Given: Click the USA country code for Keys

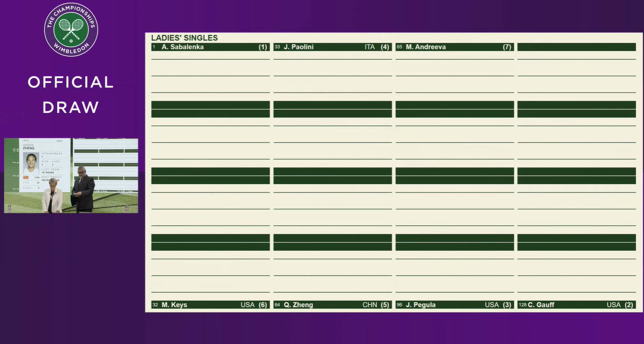Looking at the screenshot, I should tap(247, 305).
